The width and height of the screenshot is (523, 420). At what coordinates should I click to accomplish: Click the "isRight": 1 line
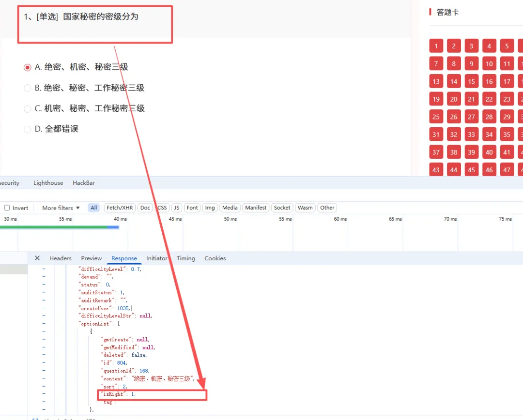(x=119, y=394)
